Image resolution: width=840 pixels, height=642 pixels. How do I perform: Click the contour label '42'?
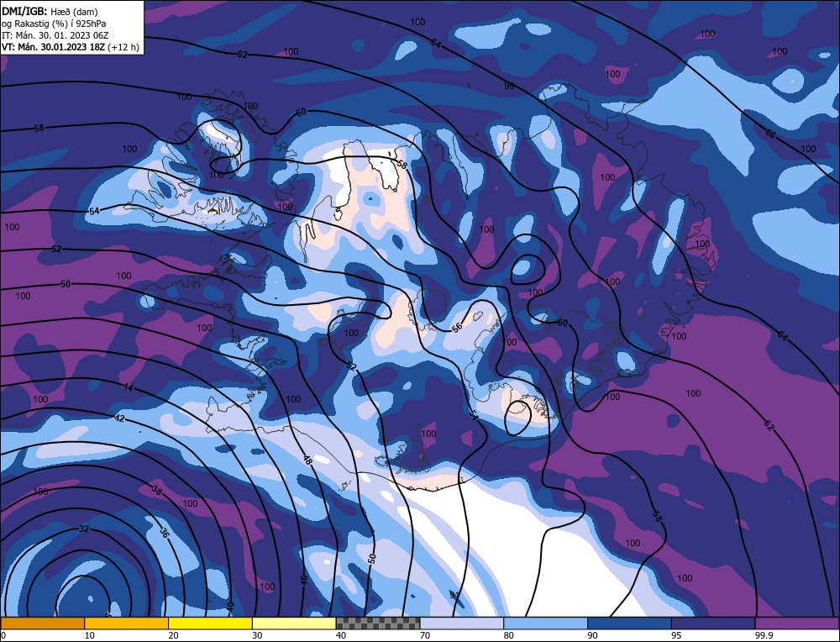click(x=119, y=418)
